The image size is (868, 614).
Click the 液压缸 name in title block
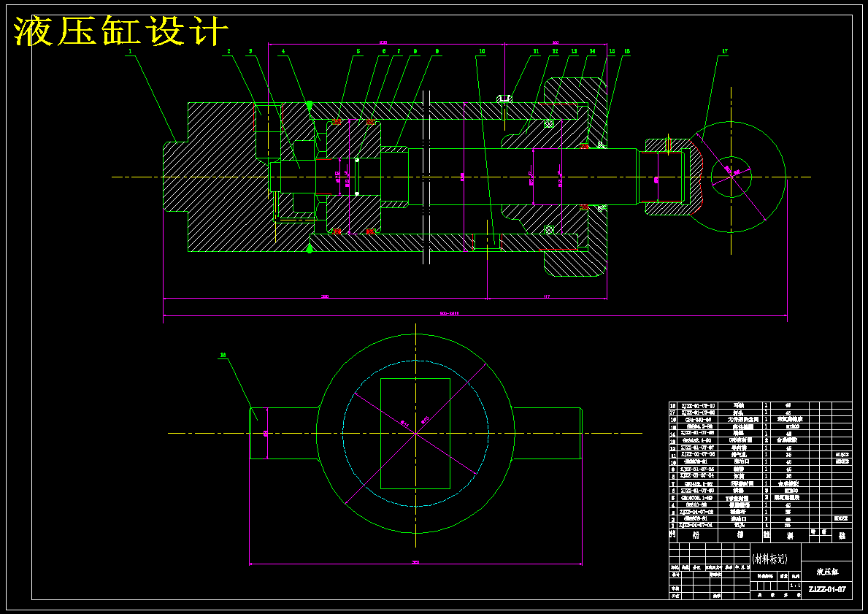tap(827, 572)
